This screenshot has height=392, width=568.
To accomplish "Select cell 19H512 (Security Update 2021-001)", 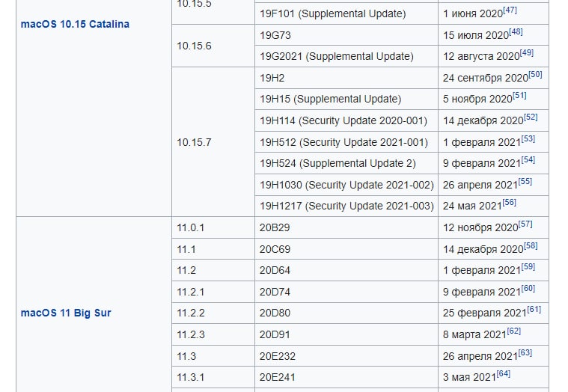I will (x=346, y=142).
